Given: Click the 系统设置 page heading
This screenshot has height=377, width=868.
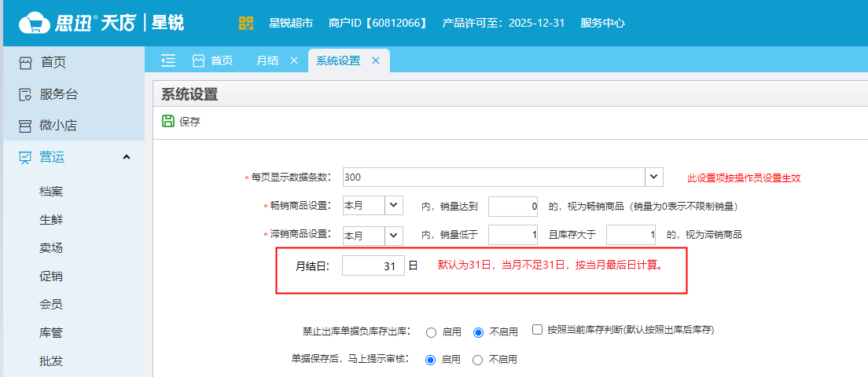Looking at the screenshot, I should pos(189,94).
